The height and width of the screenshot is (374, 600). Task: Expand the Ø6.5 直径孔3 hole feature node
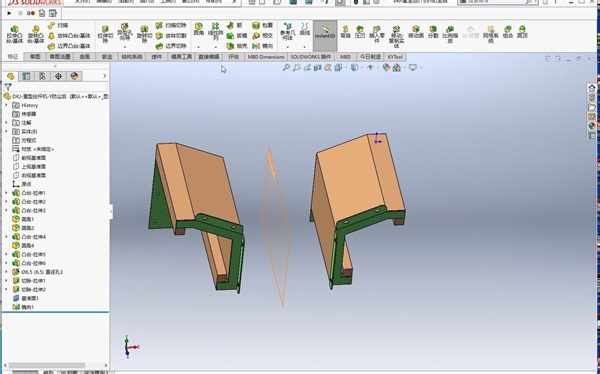tap(6, 272)
